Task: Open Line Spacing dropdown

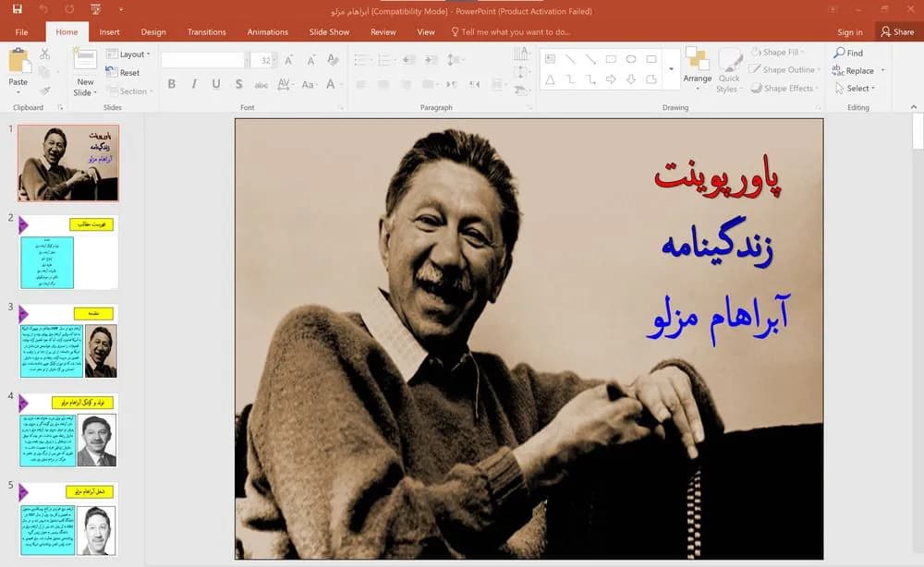Action: [455, 60]
